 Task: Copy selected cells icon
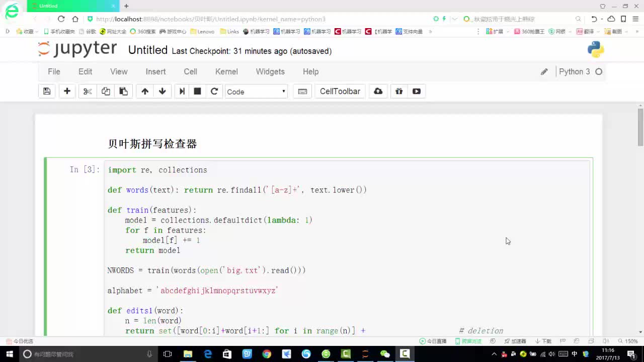(106, 92)
